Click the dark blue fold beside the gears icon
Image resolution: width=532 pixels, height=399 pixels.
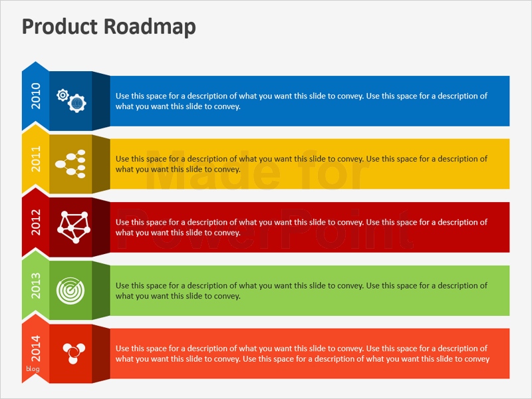(x=101, y=100)
